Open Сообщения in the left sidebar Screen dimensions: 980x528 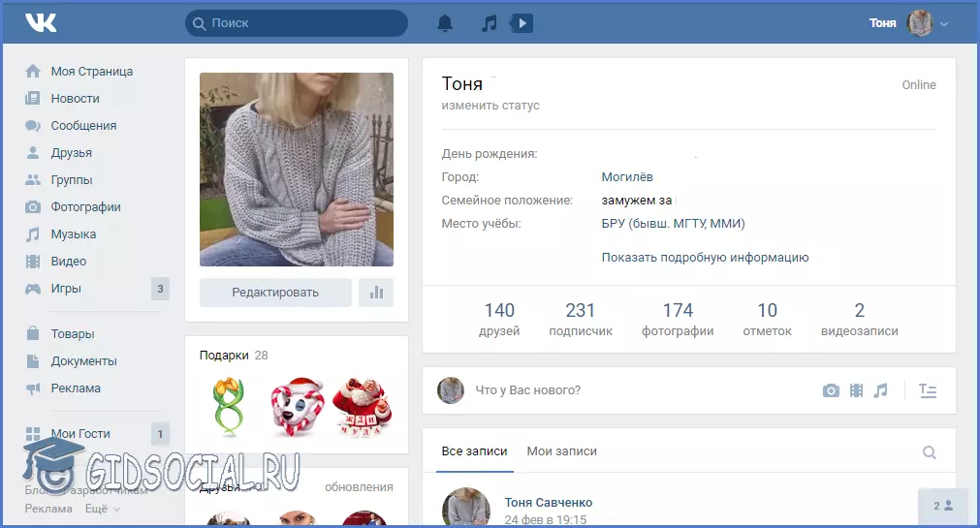pos(83,126)
